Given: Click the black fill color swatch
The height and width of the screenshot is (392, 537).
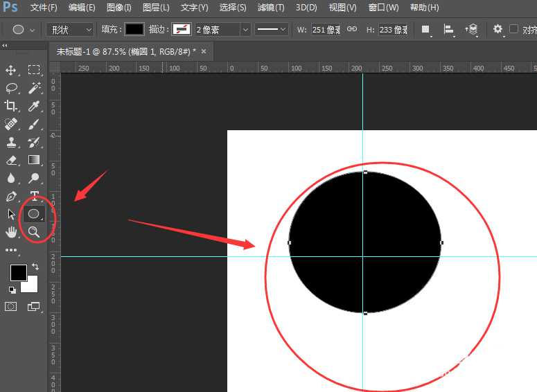Looking at the screenshot, I should pyautogui.click(x=134, y=29).
